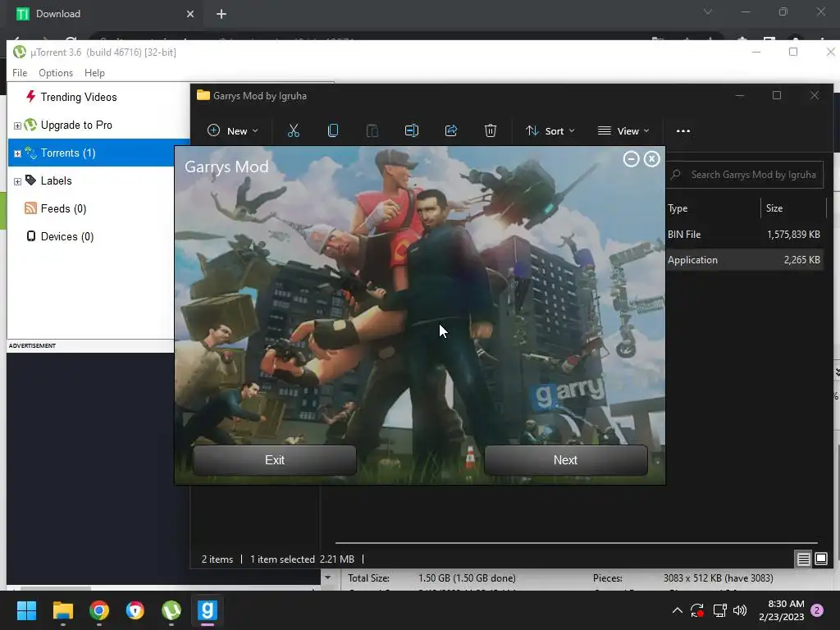840x630 pixels.
Task: Open the View dropdown in Explorer
Action: [623, 130]
